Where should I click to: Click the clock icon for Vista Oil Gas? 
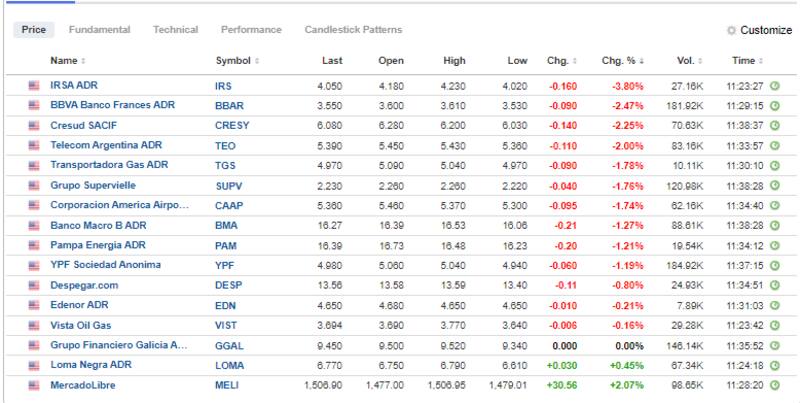pyautogui.click(x=774, y=325)
